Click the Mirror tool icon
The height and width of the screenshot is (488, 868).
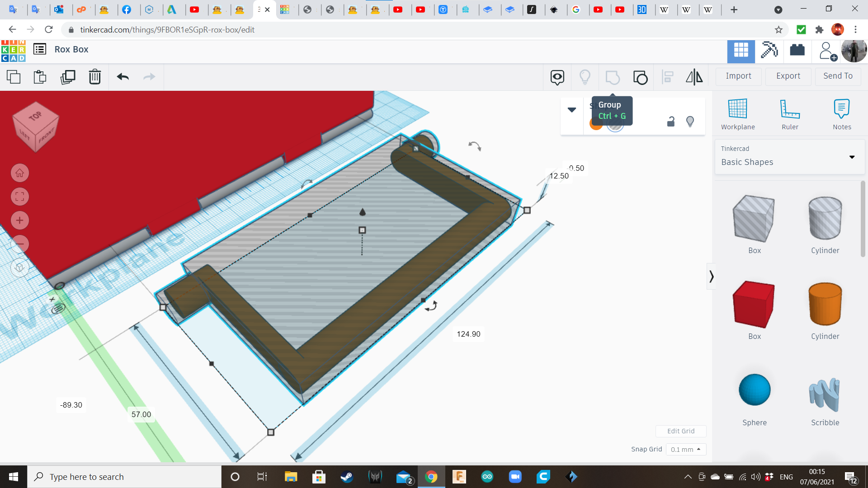694,77
